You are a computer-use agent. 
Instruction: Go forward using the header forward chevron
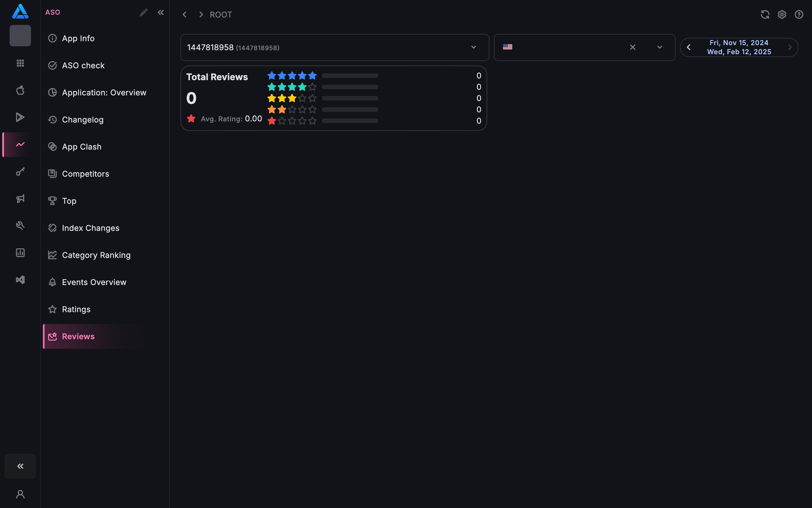click(201, 14)
